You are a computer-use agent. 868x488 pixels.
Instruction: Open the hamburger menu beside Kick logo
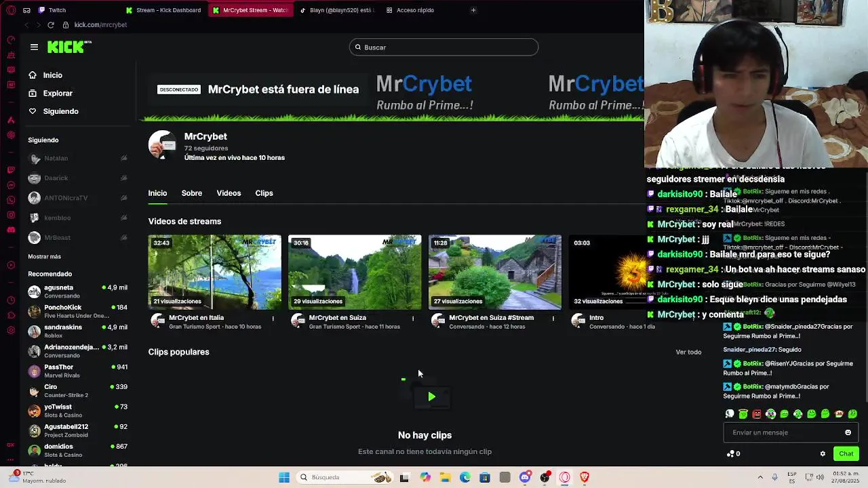(34, 47)
